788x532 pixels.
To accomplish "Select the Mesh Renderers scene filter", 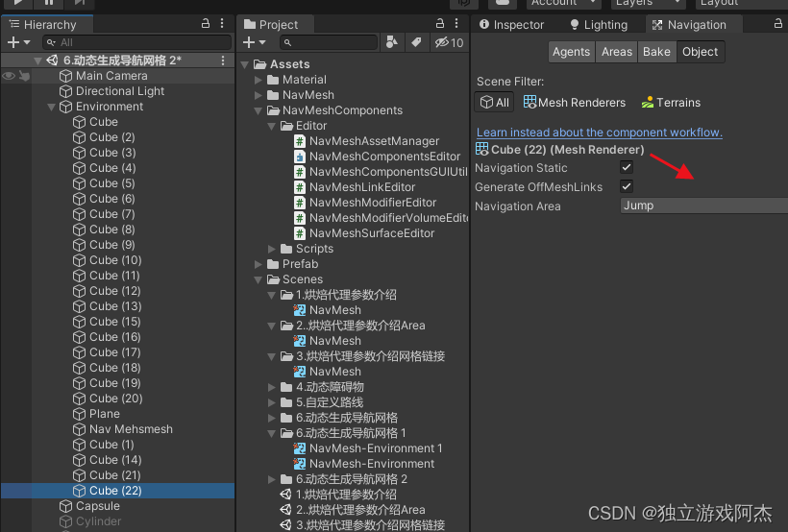I will click(x=575, y=103).
